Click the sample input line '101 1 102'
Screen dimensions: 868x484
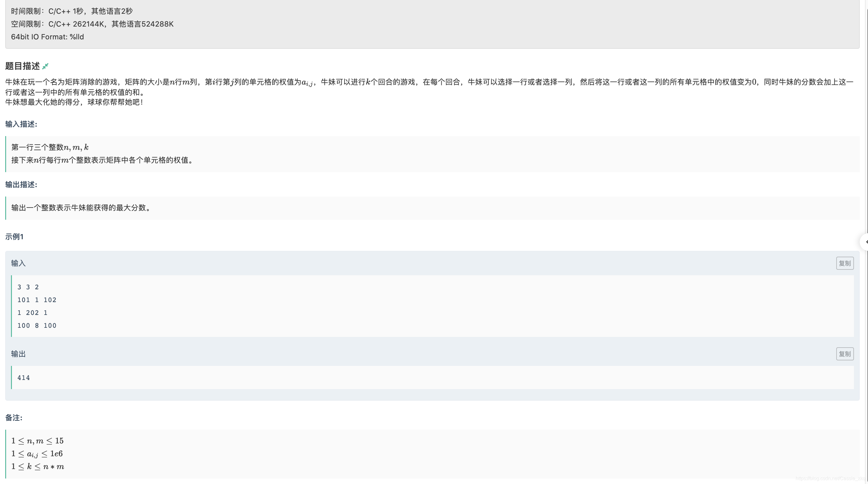37,300
